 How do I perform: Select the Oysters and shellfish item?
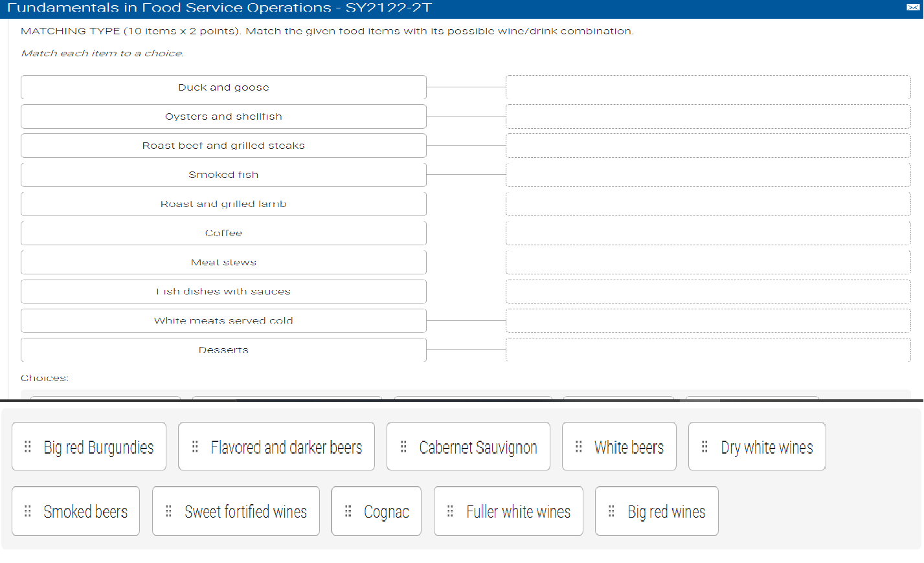[x=223, y=116]
